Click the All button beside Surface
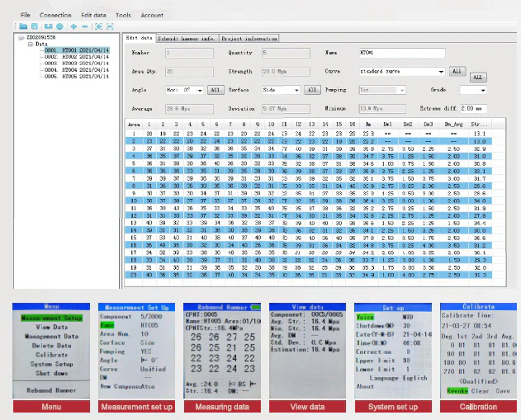This screenshot has height=420, width=521. pos(312,89)
